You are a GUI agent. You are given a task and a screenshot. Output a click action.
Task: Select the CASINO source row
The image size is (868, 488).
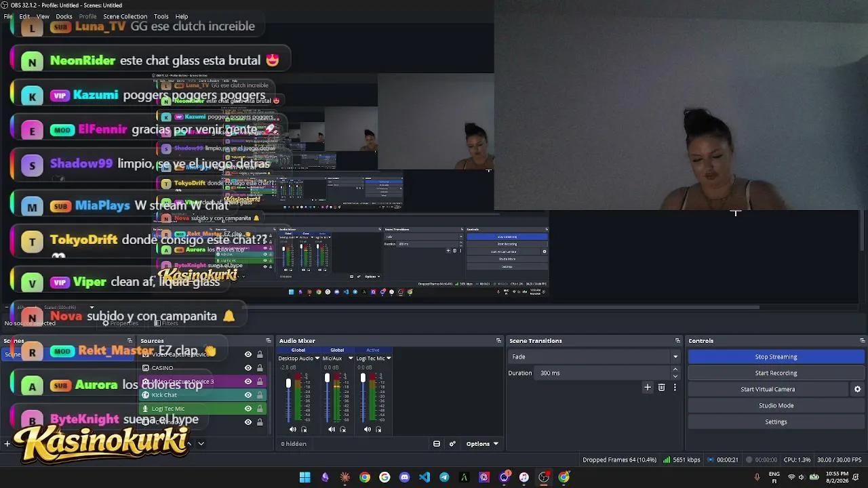point(203,368)
